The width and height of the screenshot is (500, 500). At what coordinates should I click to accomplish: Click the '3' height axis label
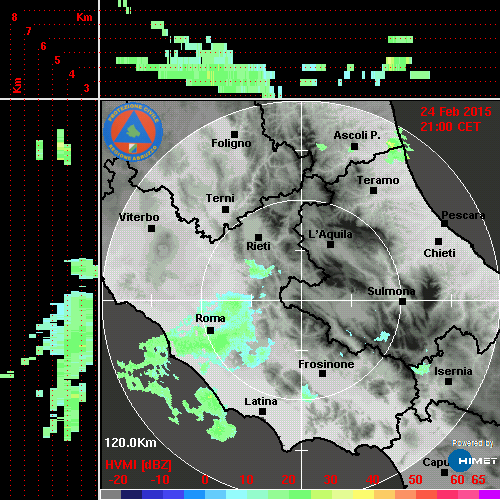[x=87, y=88]
